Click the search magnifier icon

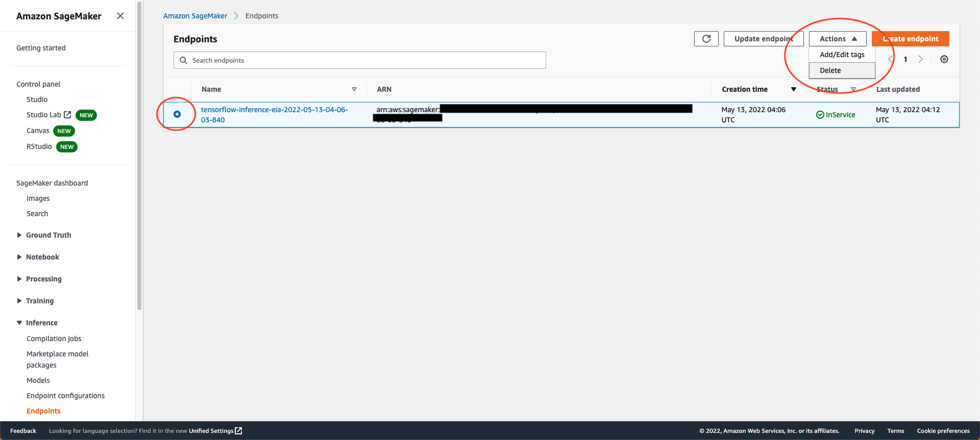[183, 60]
